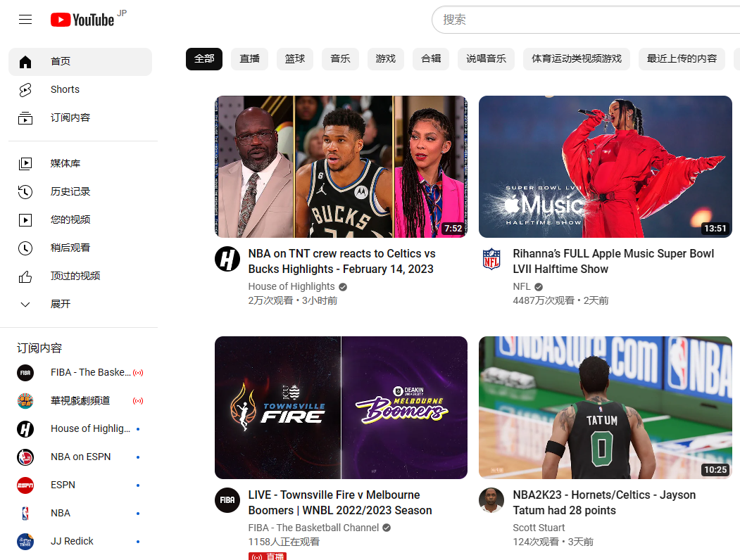Click JJ Redick channel avatar
Image resolution: width=740 pixels, height=560 pixels.
pyautogui.click(x=25, y=541)
